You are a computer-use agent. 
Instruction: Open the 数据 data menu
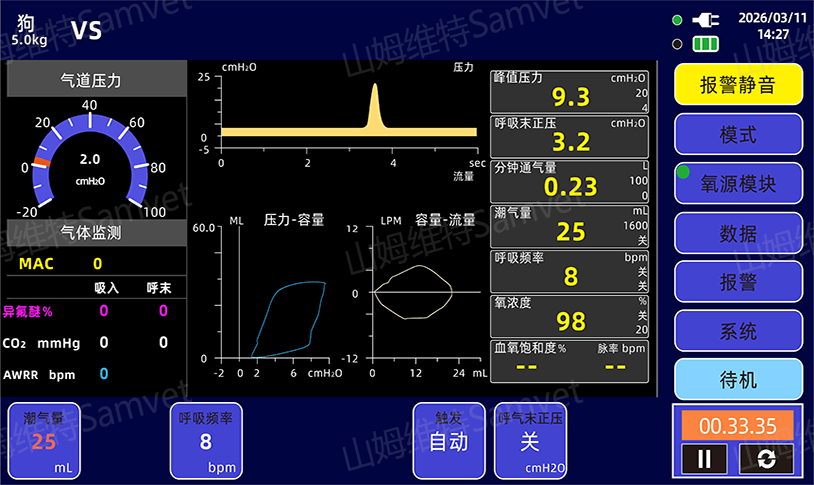(x=738, y=233)
